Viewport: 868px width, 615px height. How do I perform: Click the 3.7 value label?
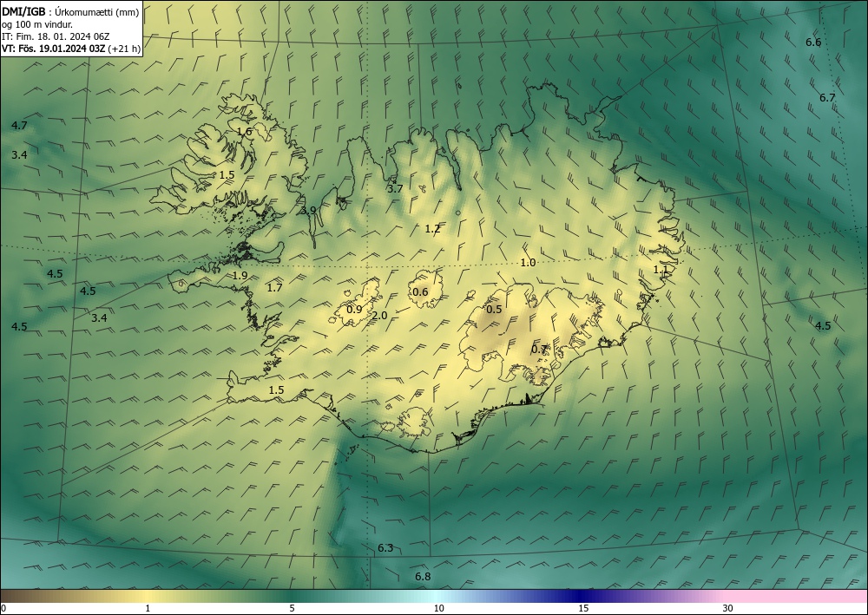[x=395, y=188]
